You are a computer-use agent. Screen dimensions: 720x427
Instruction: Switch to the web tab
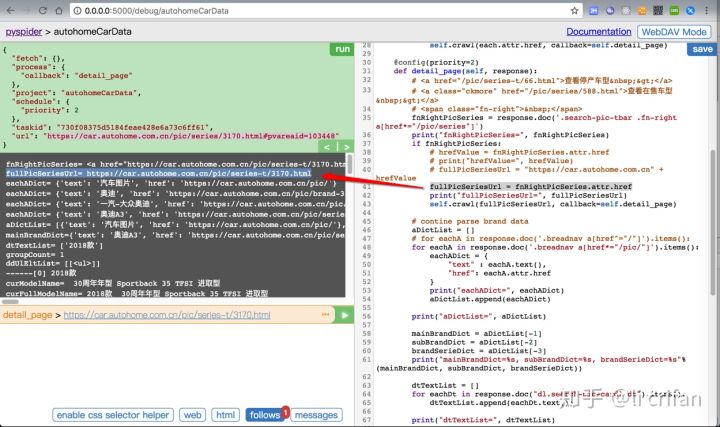192,415
